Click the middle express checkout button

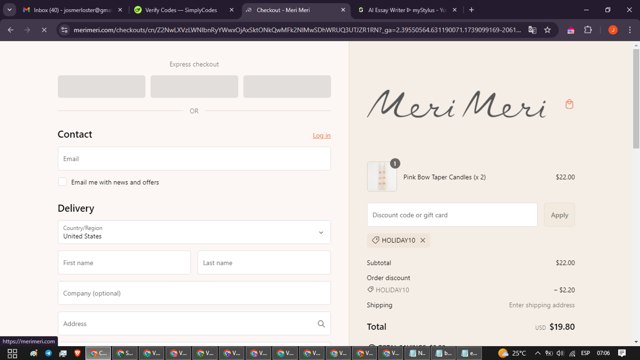[x=194, y=86]
